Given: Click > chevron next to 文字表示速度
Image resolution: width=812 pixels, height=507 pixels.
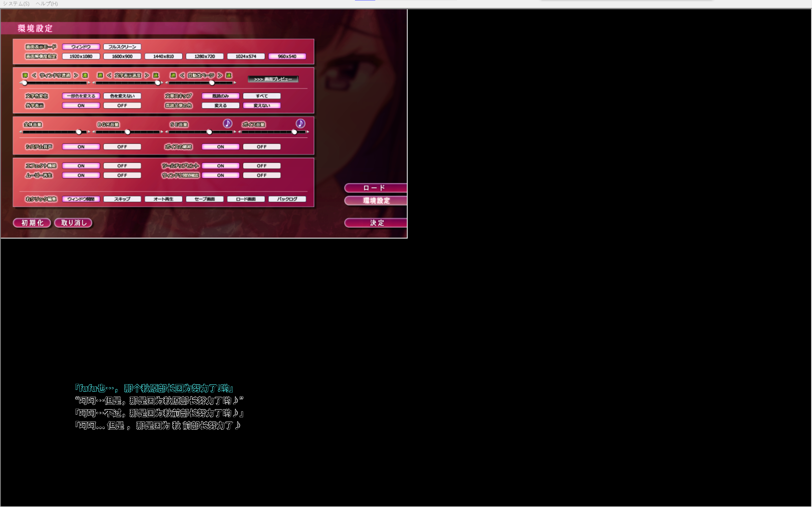Looking at the screenshot, I should tap(147, 75).
